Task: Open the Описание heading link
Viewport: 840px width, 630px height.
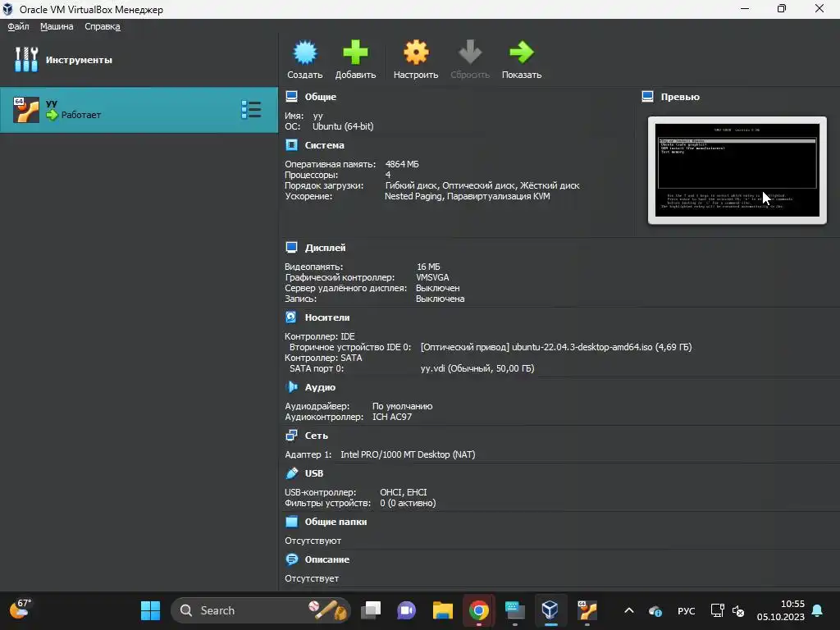Action: click(326, 559)
